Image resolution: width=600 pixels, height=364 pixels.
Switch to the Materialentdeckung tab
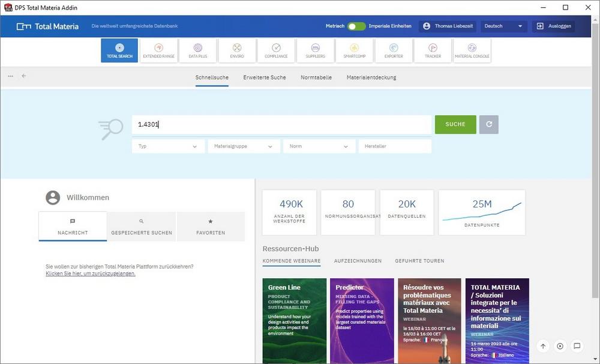click(371, 77)
